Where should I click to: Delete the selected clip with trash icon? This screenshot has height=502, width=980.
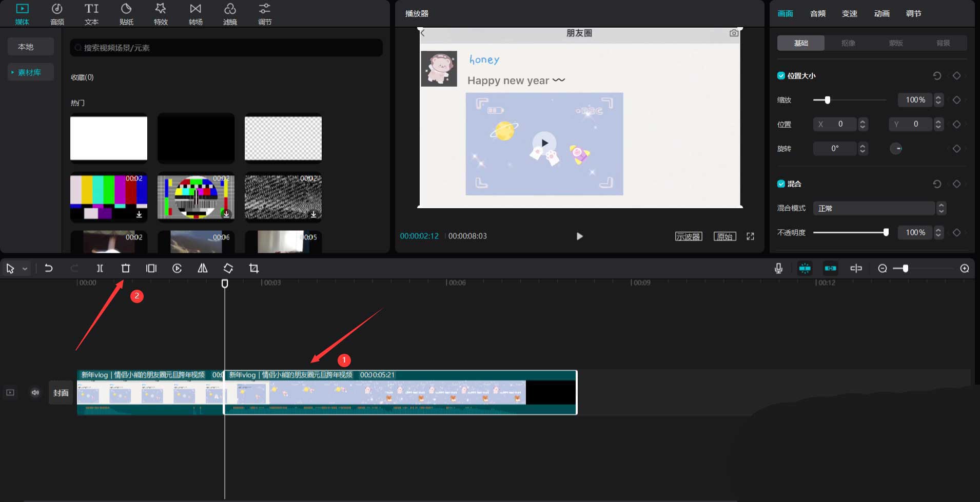[126, 268]
